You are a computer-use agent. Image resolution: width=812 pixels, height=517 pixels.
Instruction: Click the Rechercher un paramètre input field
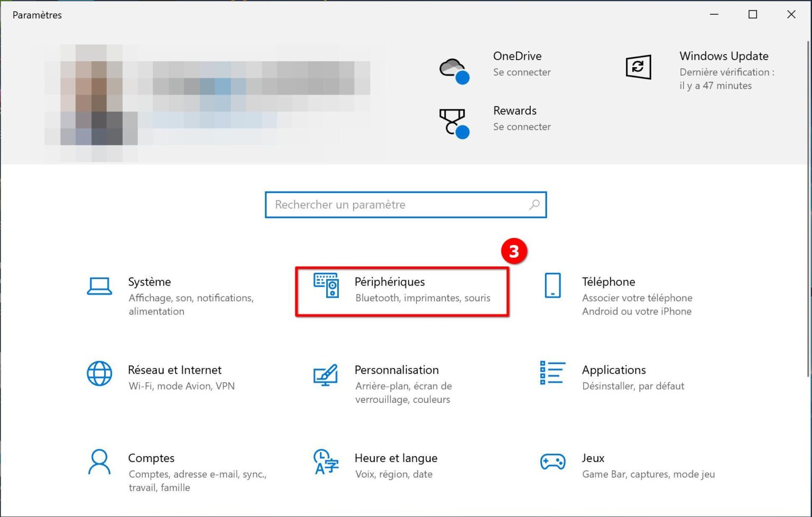coord(370,205)
